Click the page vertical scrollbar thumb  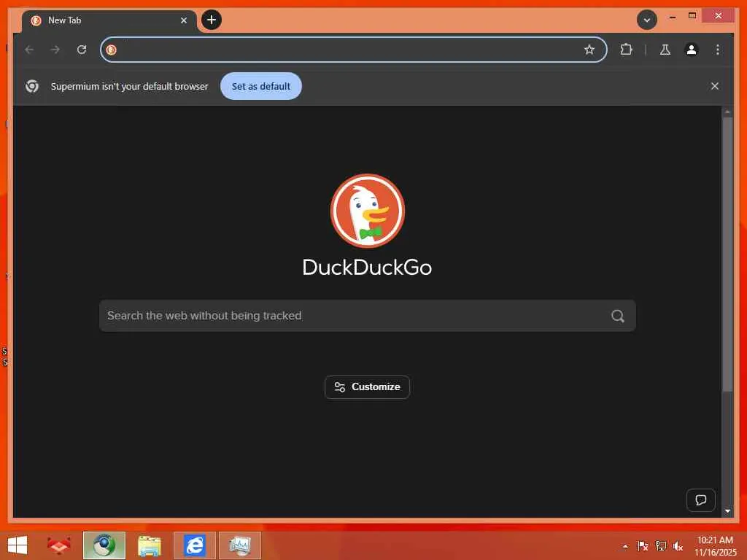point(727,254)
